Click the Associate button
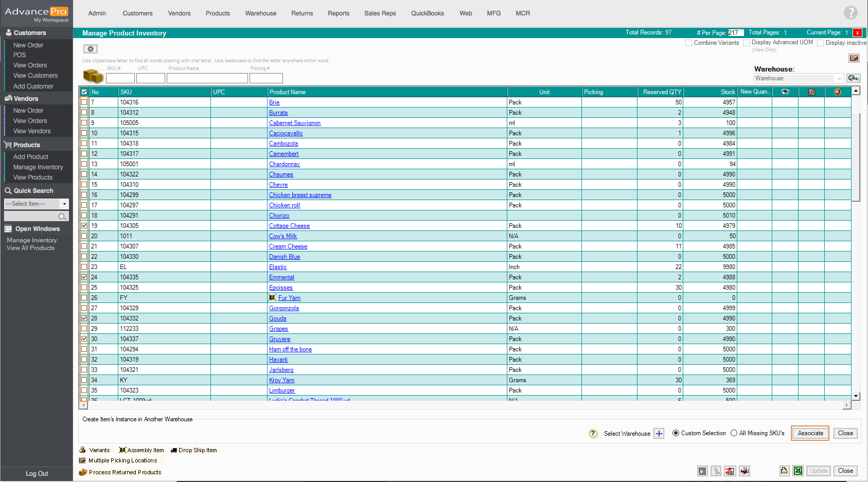Image resolution: width=868 pixels, height=482 pixels. pyautogui.click(x=810, y=433)
